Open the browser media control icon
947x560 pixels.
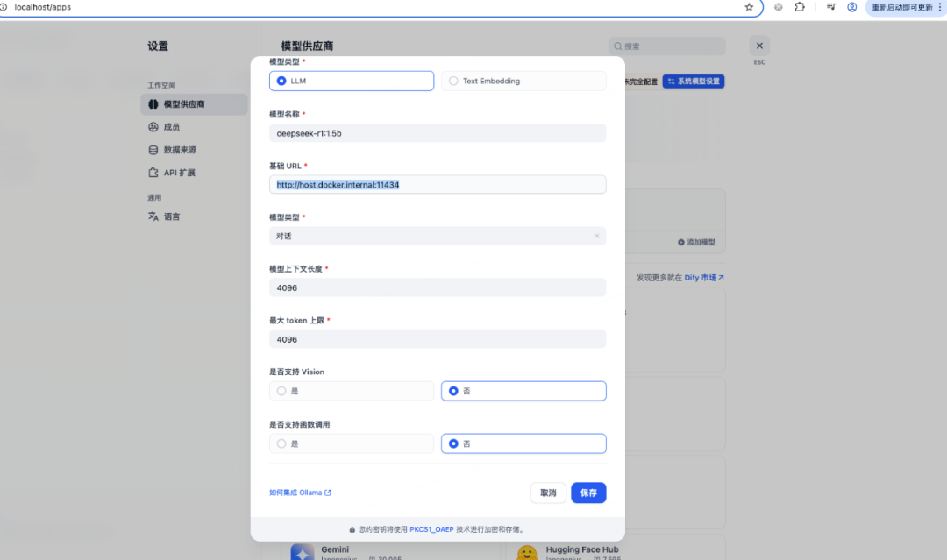click(831, 7)
